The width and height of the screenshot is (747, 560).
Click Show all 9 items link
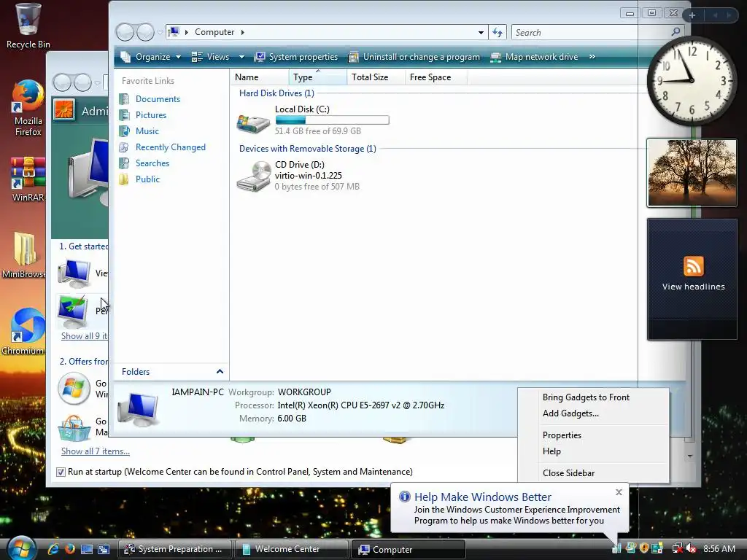click(x=85, y=335)
